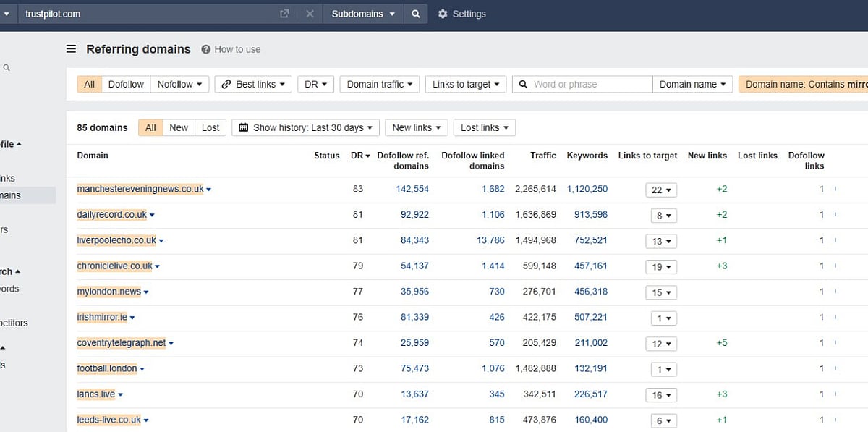
Task: Open 1,120,250 keywords value
Action: pos(587,189)
